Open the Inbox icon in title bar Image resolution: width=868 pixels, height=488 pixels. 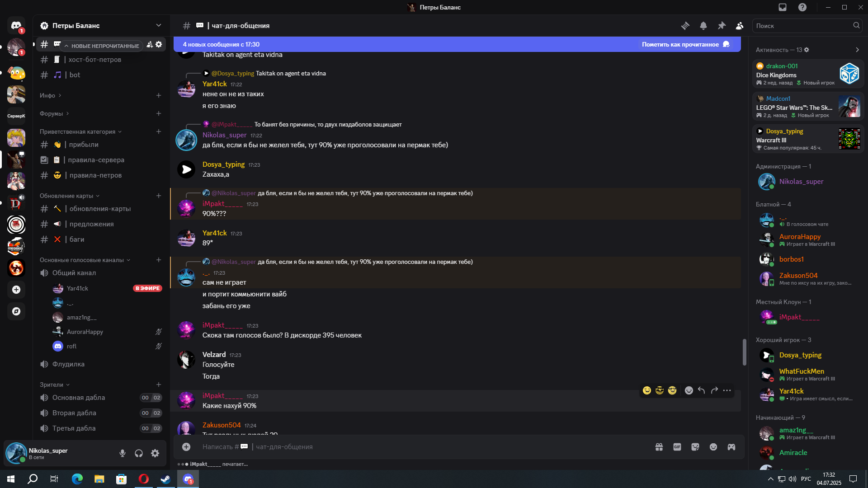click(x=783, y=7)
